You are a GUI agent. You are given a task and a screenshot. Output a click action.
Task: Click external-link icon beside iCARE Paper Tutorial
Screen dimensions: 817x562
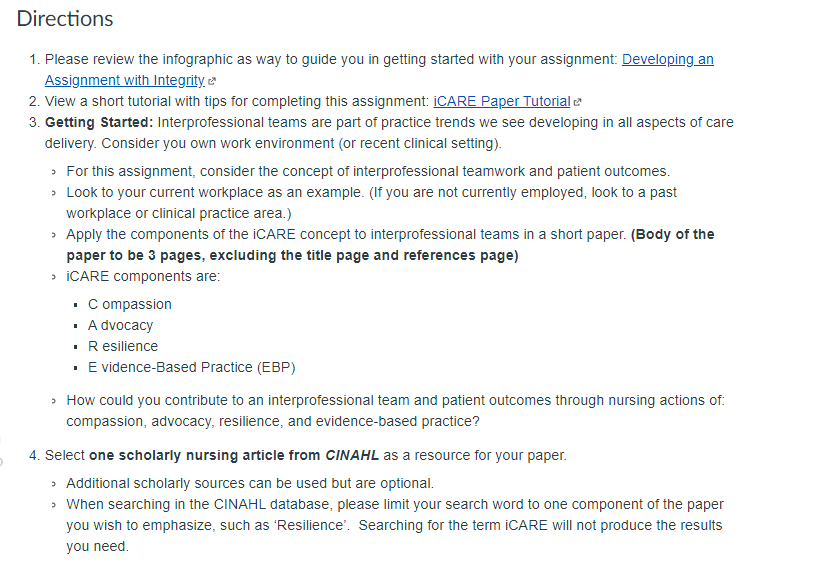pos(577,102)
